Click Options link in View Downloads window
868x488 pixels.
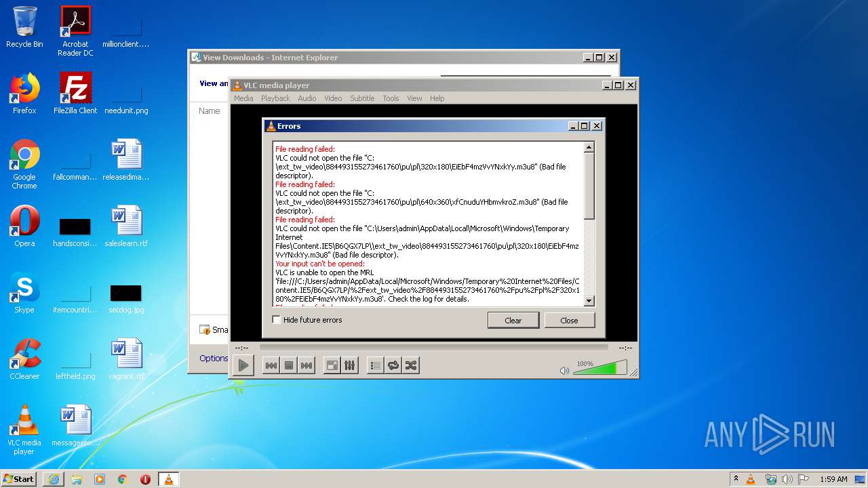tap(214, 358)
